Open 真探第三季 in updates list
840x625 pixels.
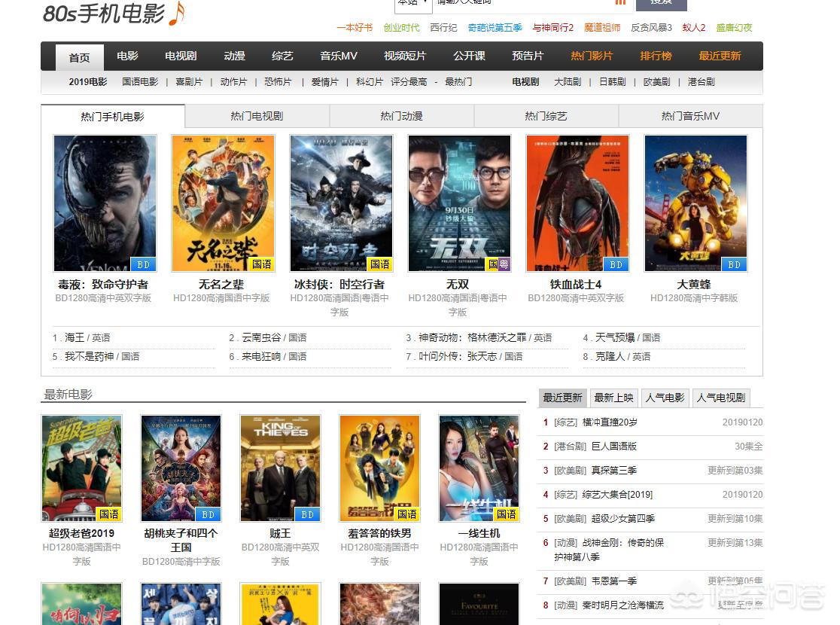point(614,471)
